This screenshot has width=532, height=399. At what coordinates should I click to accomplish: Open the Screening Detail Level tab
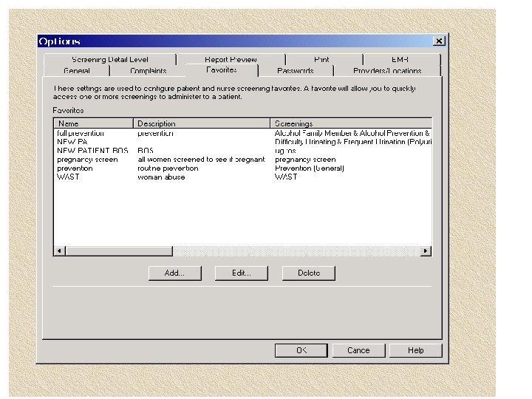110,59
